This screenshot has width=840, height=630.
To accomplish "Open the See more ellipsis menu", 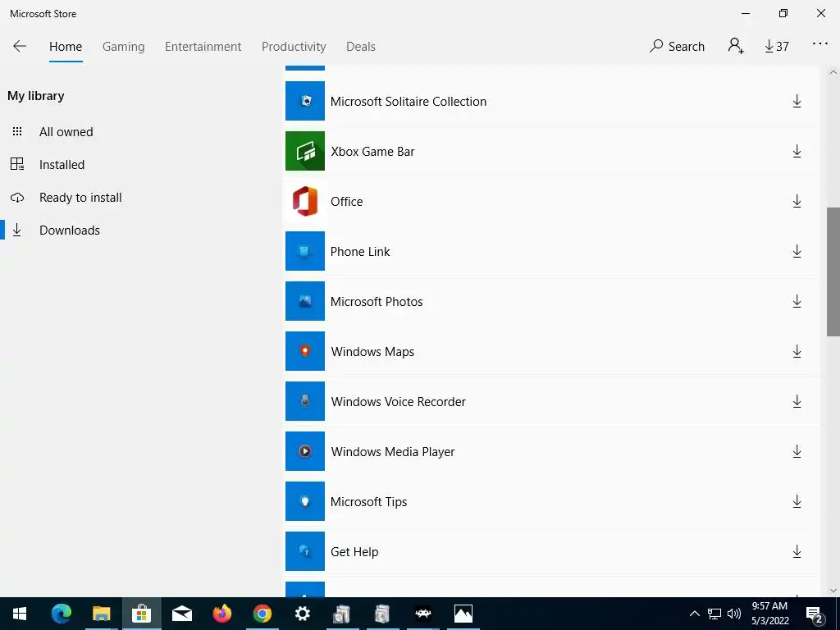I will click(819, 44).
